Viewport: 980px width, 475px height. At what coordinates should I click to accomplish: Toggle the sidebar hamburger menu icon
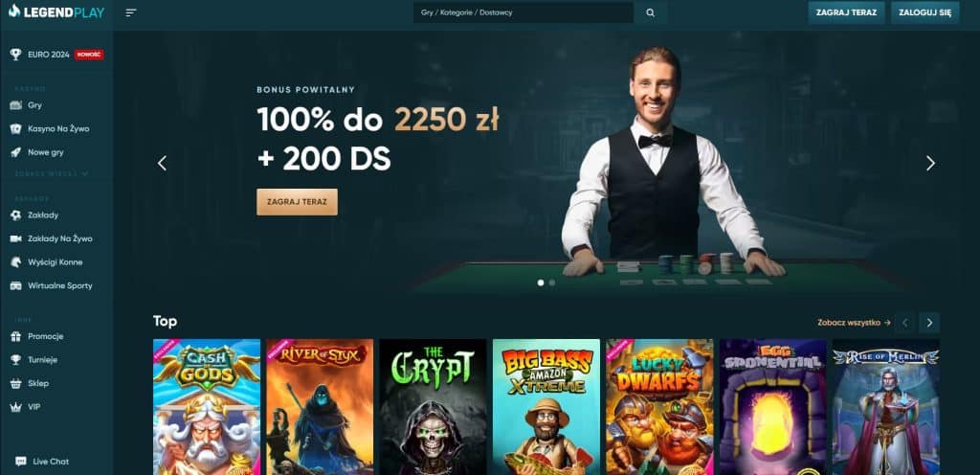[130, 12]
